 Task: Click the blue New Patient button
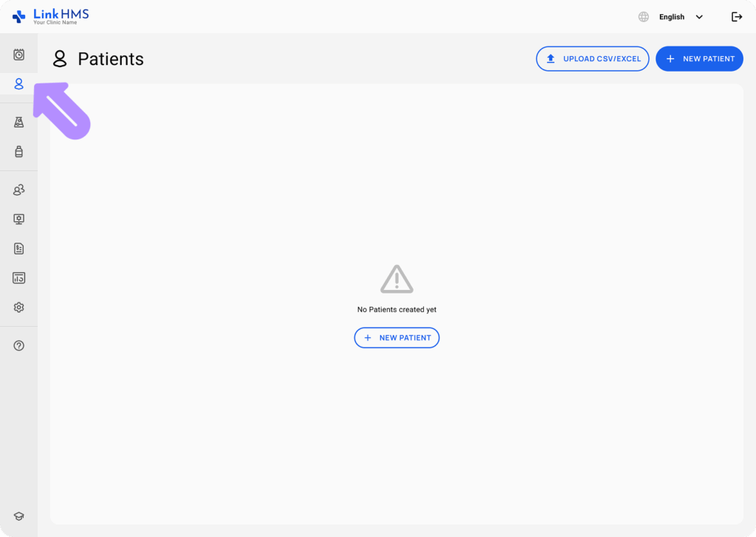tap(699, 59)
